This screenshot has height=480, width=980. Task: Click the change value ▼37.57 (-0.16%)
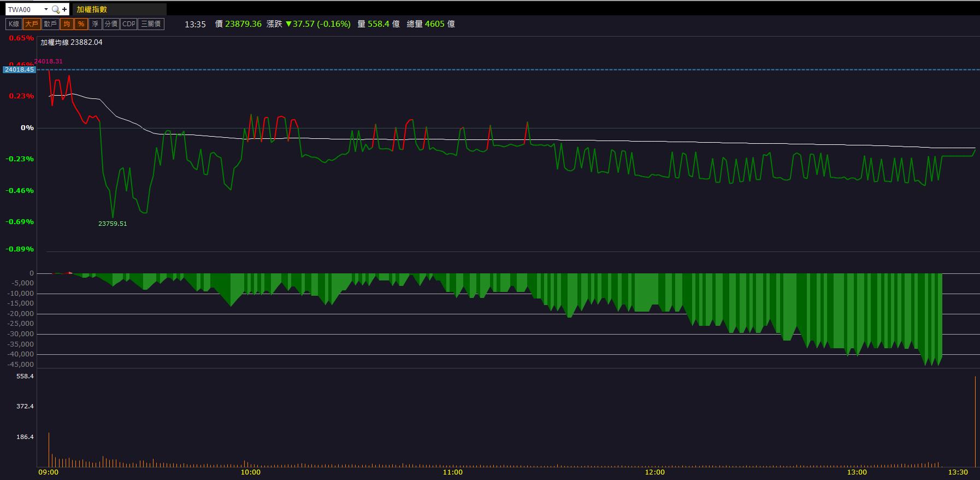pyautogui.click(x=318, y=24)
